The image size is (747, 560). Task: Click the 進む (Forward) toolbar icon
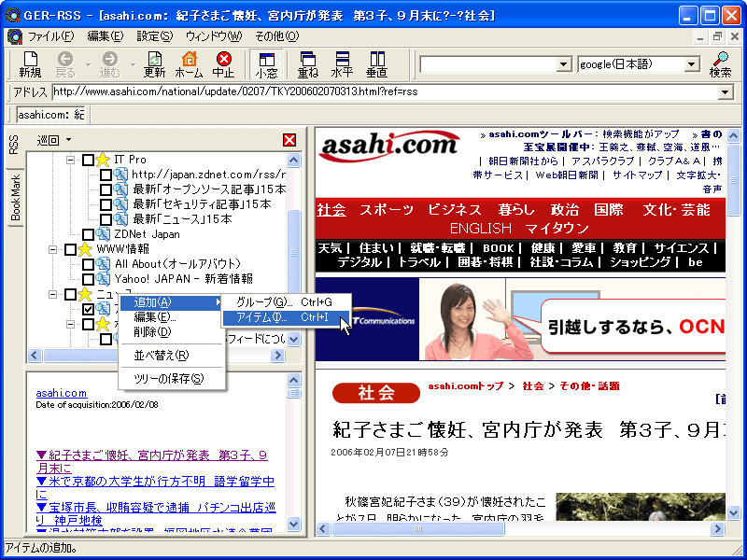coord(109,64)
